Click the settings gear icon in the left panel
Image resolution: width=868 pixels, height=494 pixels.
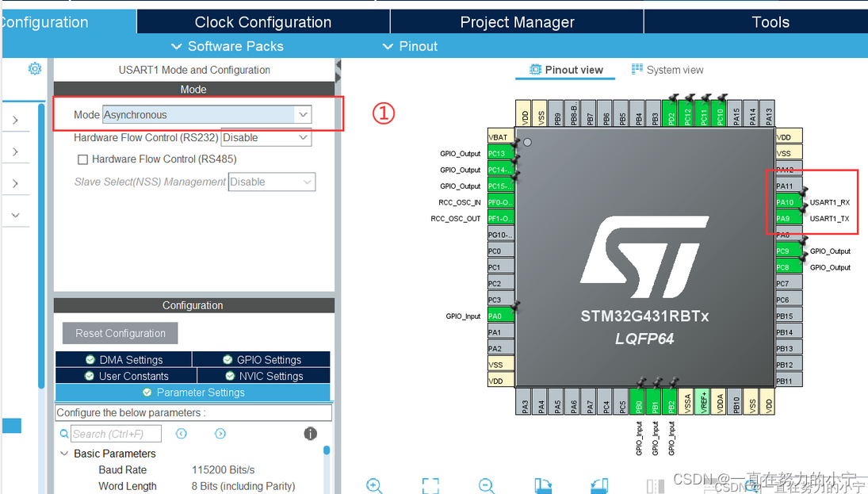pos(35,69)
